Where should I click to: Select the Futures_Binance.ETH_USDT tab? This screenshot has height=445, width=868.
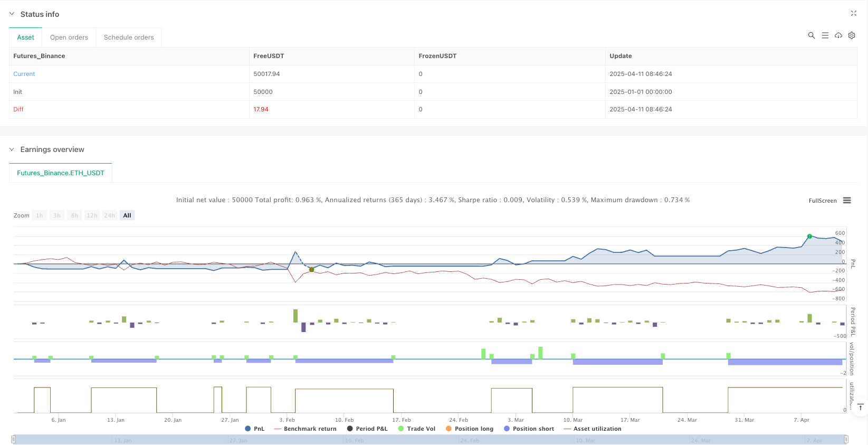pos(61,173)
